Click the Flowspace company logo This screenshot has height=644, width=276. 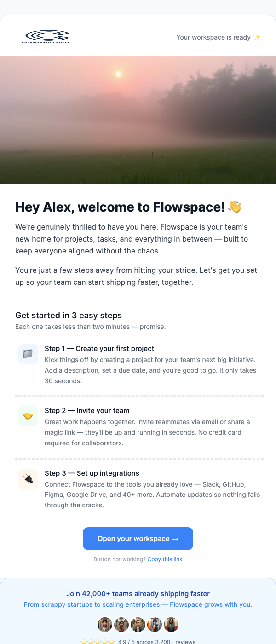[x=46, y=37]
